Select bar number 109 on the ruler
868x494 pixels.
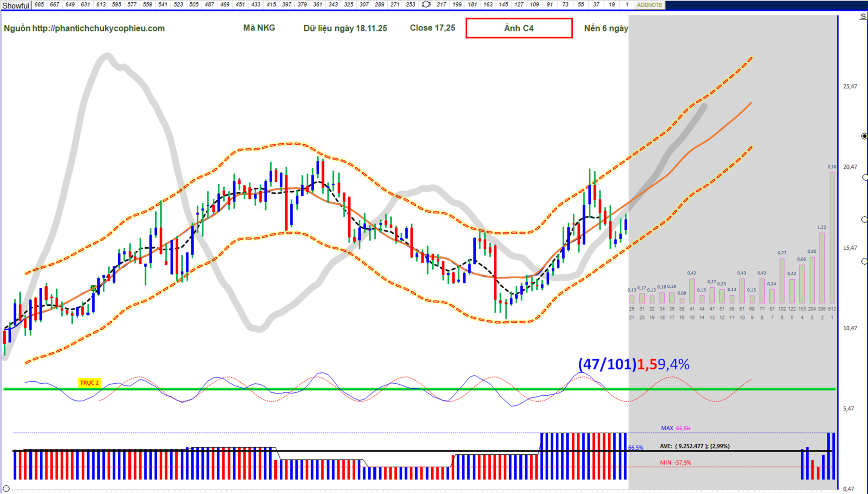(x=534, y=4)
